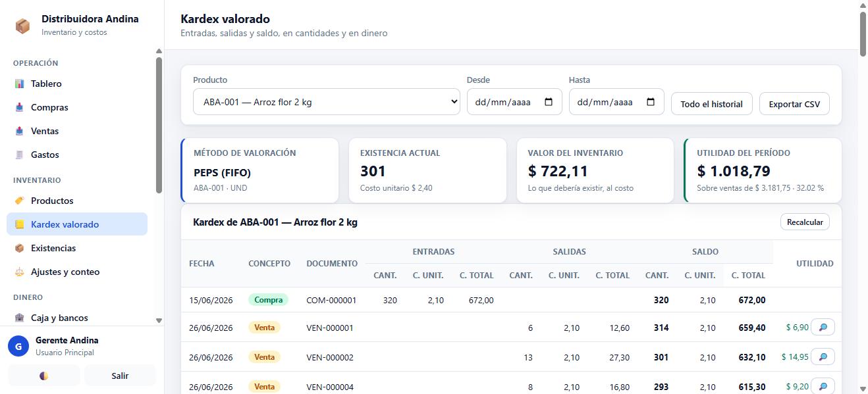The image size is (868, 394).
Task: Open magnifier detail for VEN-000002 row
Action: 823,357
